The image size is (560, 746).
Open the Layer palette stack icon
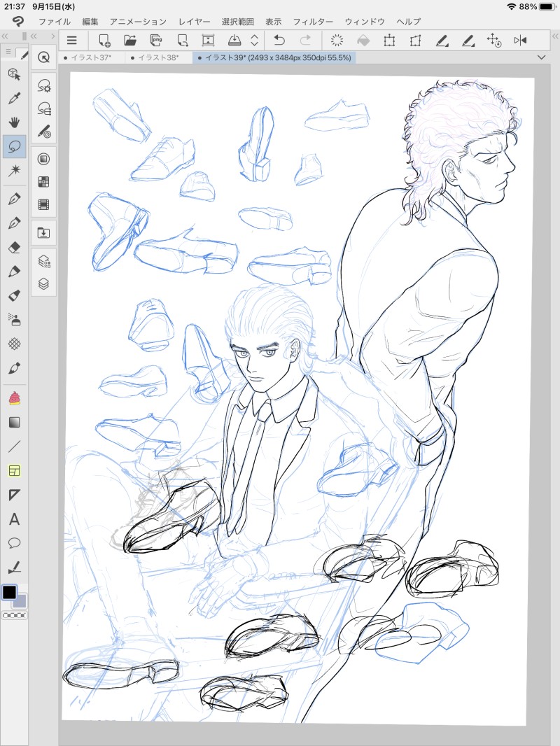pos(44,284)
